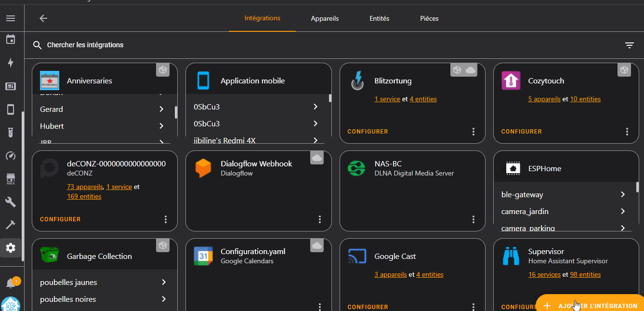The height and width of the screenshot is (311, 644).
Task: Switch to the Pièces tab
Action: (429, 19)
